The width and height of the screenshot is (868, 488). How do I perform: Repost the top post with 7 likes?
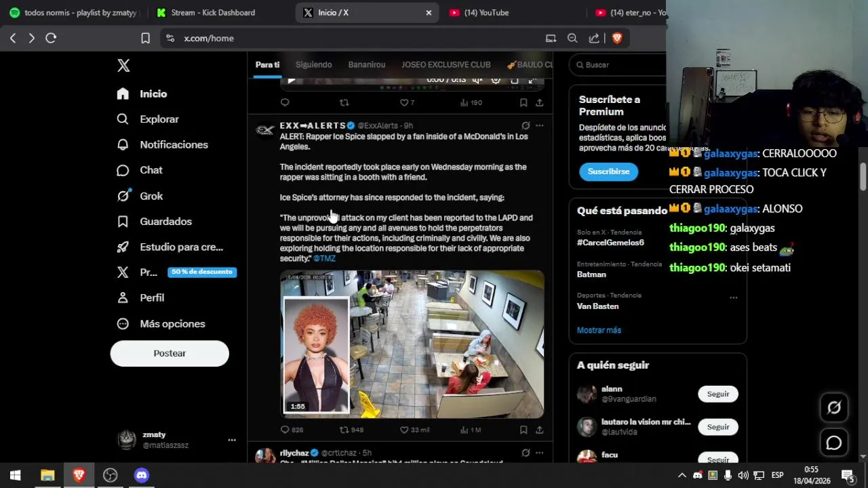coord(344,102)
